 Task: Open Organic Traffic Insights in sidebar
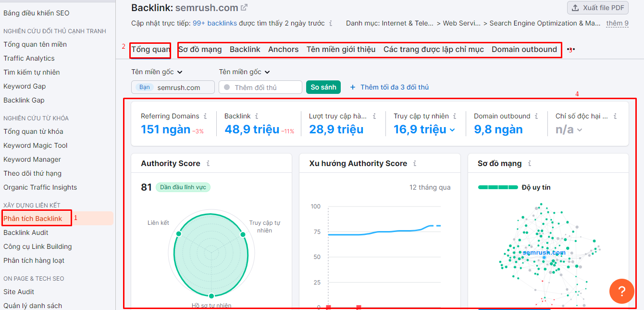point(40,187)
